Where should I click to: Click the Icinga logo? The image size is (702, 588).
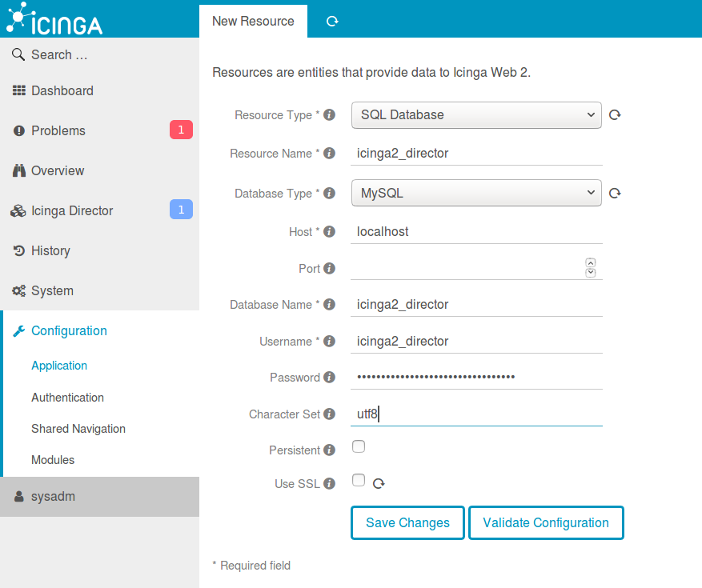pyautogui.click(x=54, y=18)
